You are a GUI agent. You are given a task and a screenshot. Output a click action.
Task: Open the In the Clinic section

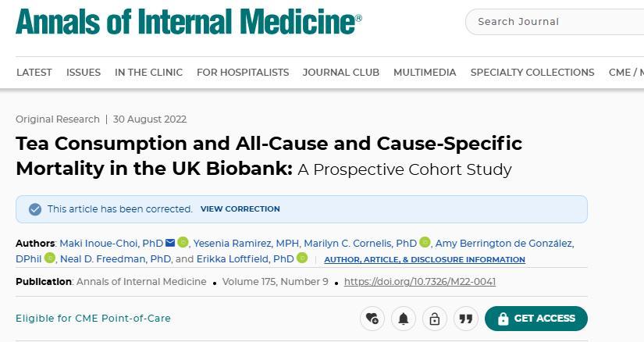148,72
